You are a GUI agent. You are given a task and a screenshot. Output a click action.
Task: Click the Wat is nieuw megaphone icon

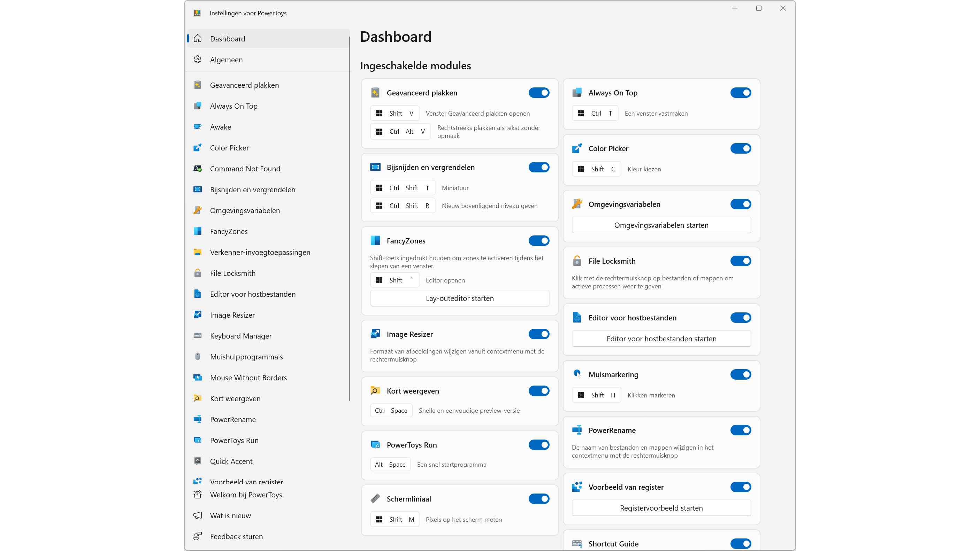pos(198,515)
